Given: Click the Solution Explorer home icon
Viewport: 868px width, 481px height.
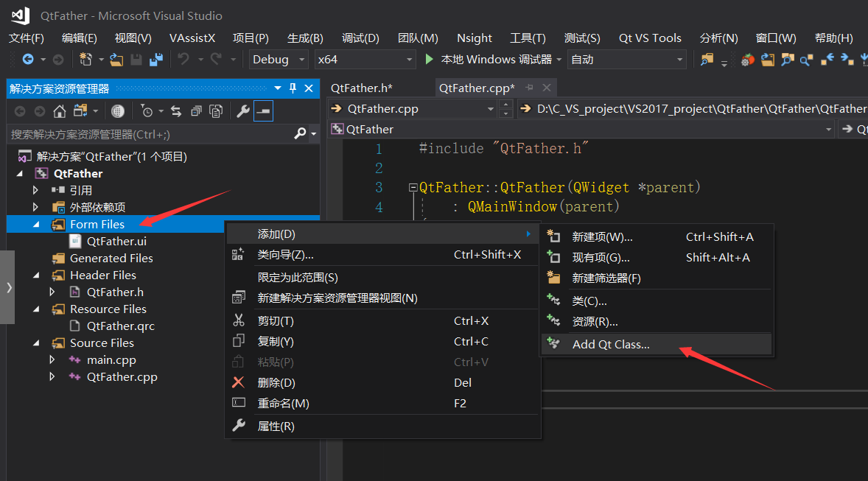Looking at the screenshot, I should tap(59, 111).
